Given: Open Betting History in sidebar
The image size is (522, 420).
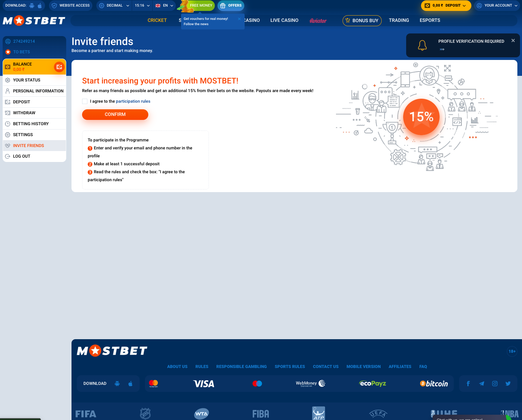Looking at the screenshot, I should pos(34,124).
